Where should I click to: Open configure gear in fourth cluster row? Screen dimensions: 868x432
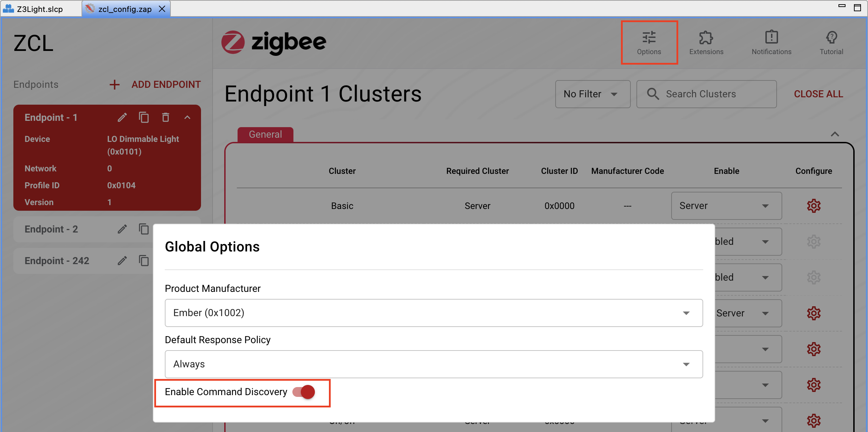pyautogui.click(x=814, y=313)
